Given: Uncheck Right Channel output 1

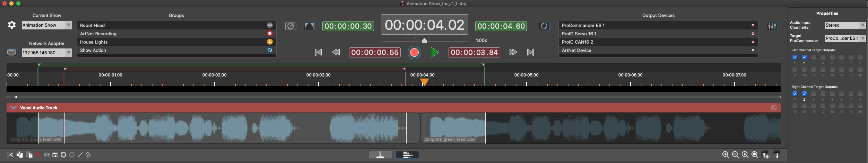Looking at the screenshot, I should point(795,94).
